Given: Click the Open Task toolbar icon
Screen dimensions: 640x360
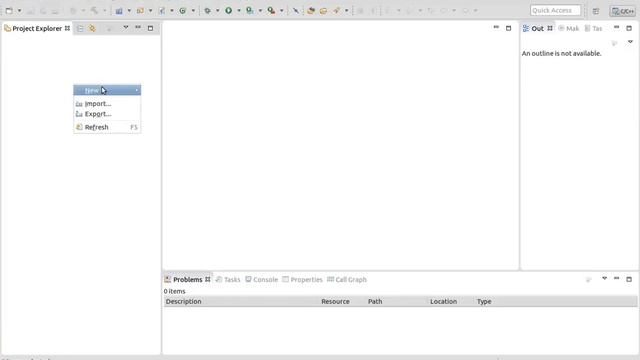Looking at the screenshot, I should click(x=323, y=11).
